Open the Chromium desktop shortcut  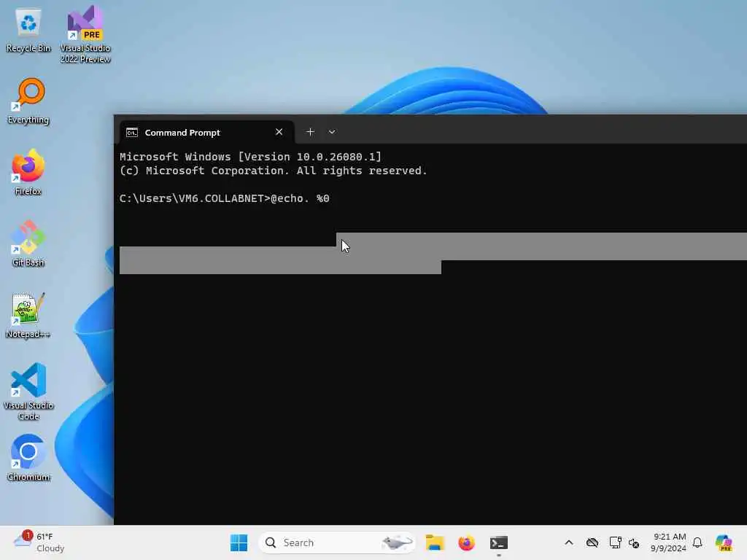(x=28, y=458)
